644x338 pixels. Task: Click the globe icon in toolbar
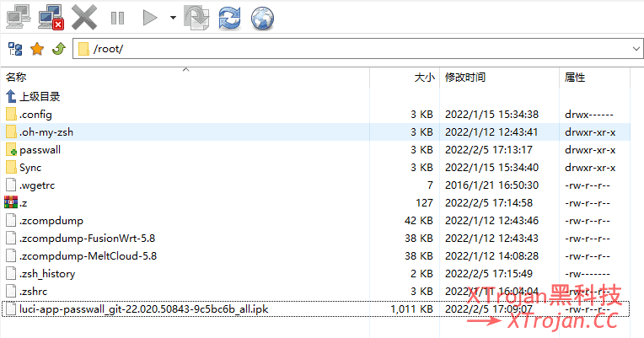tap(263, 16)
